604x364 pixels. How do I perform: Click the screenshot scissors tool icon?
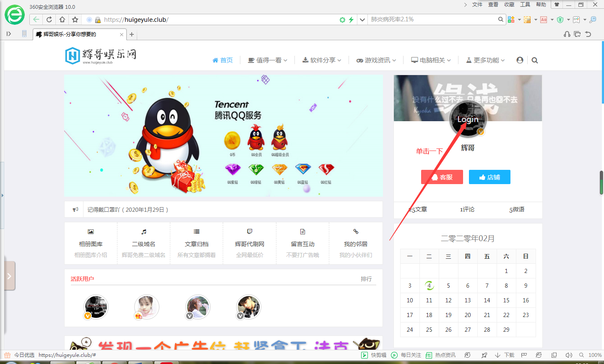(528, 20)
